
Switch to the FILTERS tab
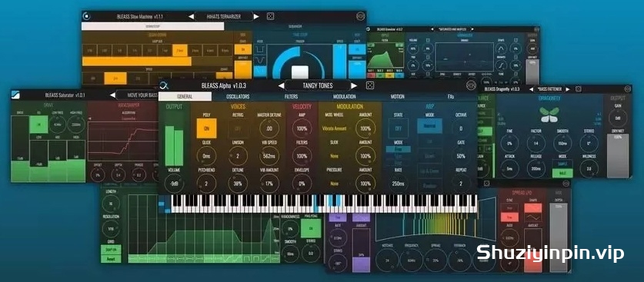(x=291, y=97)
